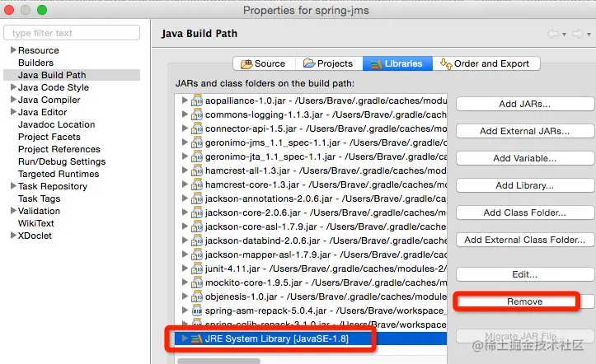Click the aopalliance-1.0.jar jar icon

[x=196, y=100]
